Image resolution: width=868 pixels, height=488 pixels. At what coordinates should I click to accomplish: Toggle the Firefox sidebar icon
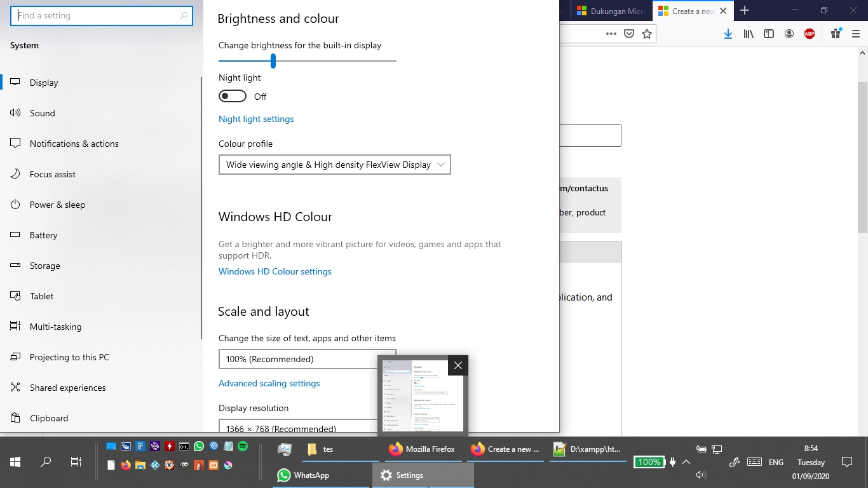point(769,34)
